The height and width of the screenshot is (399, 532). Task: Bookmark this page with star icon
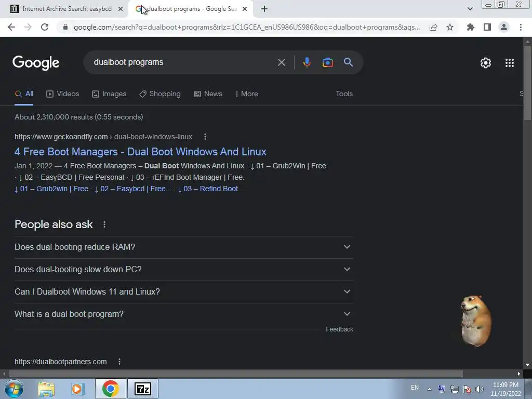[x=450, y=27]
